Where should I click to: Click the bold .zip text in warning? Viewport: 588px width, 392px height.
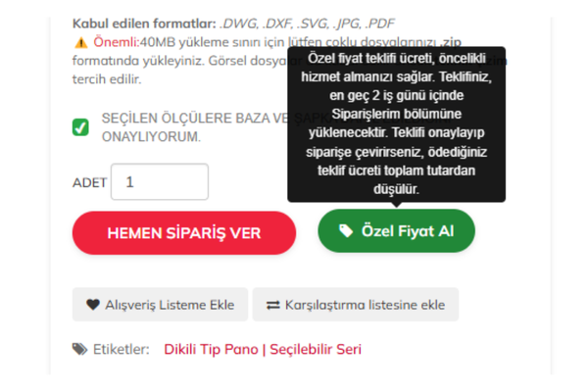pos(451,42)
